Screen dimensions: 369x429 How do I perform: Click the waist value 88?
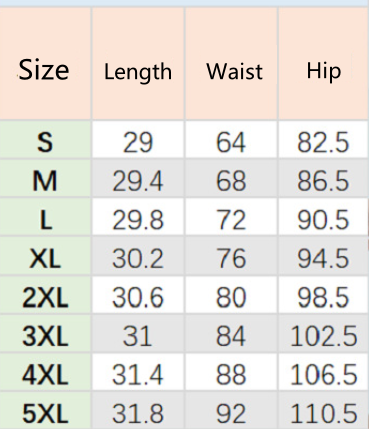[x=231, y=375]
